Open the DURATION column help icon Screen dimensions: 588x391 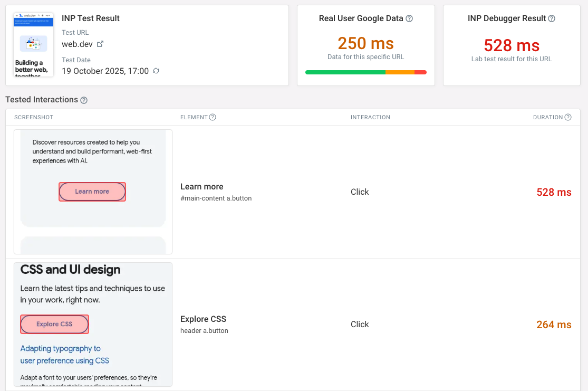(568, 117)
